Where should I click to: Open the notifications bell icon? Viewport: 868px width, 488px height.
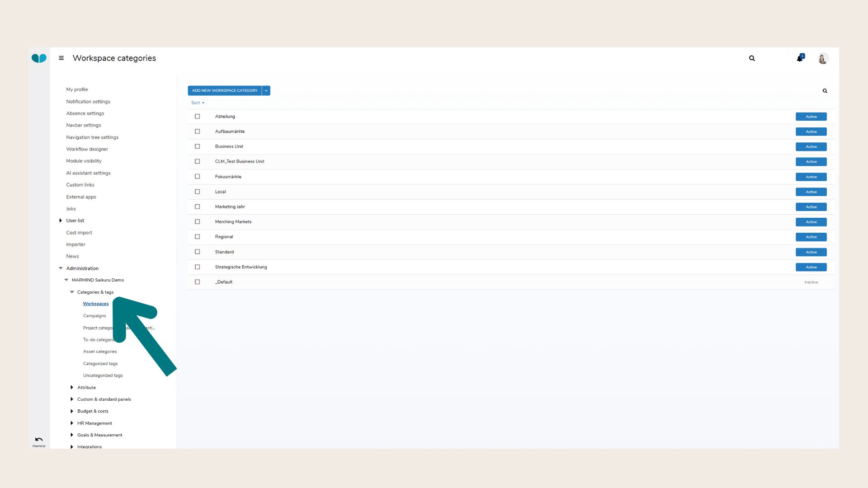point(800,58)
